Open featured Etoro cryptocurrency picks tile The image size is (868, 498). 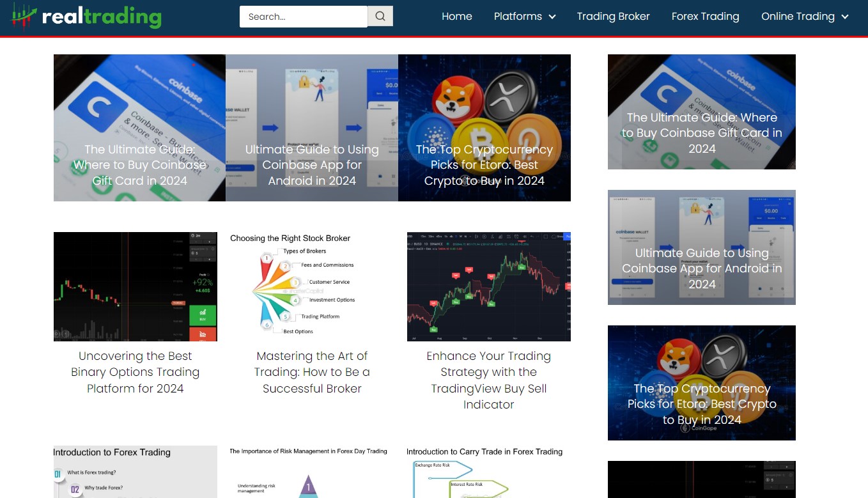coord(484,128)
